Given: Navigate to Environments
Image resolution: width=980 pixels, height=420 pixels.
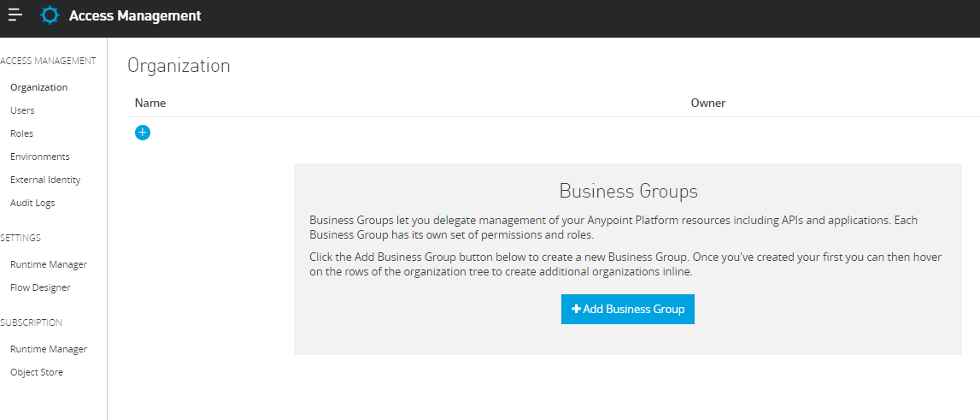Looking at the screenshot, I should [40, 157].
